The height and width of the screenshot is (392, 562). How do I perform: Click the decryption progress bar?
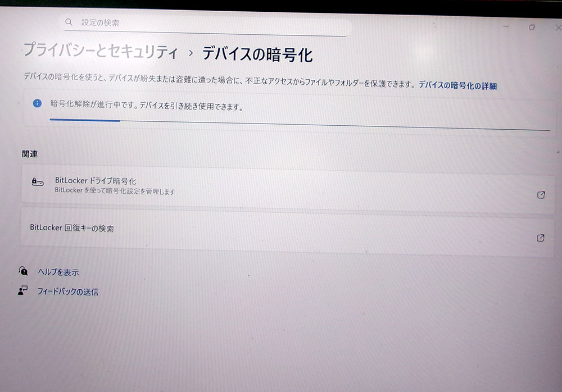point(298,124)
